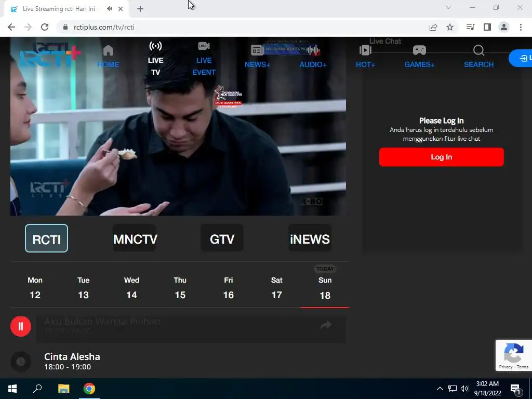Mute the tab via speaker icon
Viewport: 532px width, 399px height.
point(109,9)
